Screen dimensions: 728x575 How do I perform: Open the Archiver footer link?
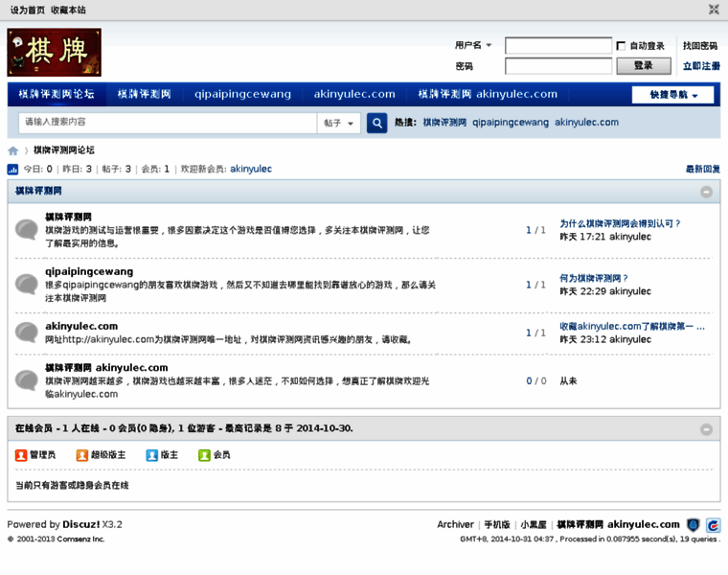coord(455,525)
